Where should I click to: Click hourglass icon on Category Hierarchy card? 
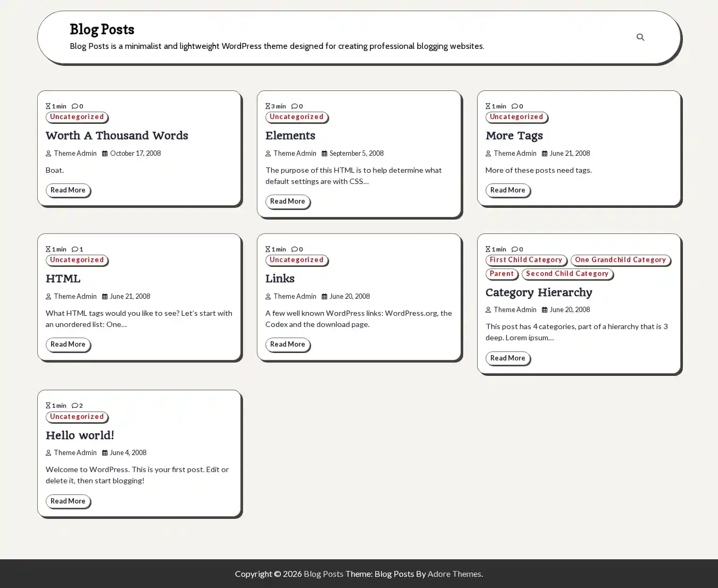click(x=488, y=249)
